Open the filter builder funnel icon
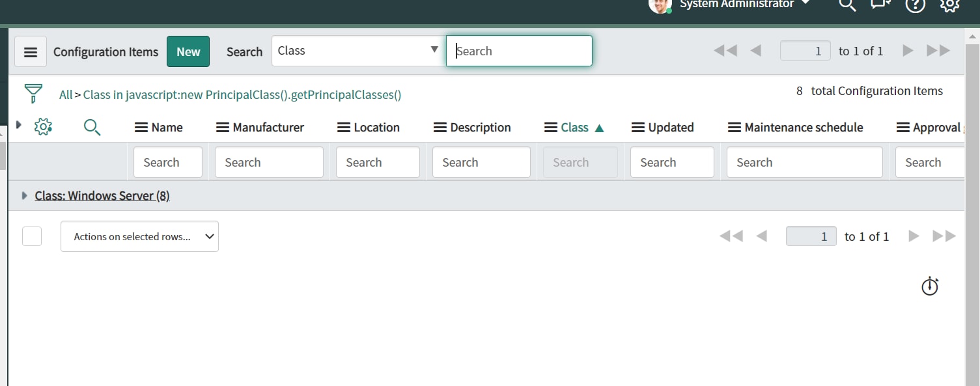Viewport: 980px width, 386px height. (33, 93)
